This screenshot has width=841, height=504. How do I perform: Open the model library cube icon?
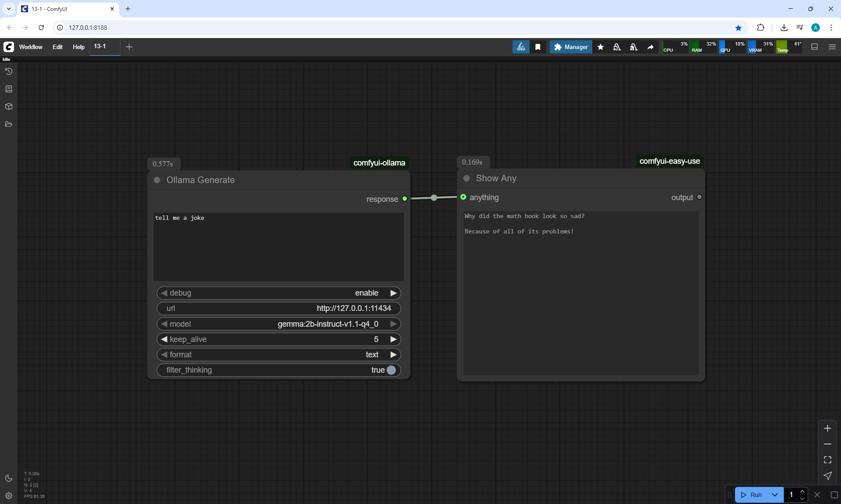(9, 106)
